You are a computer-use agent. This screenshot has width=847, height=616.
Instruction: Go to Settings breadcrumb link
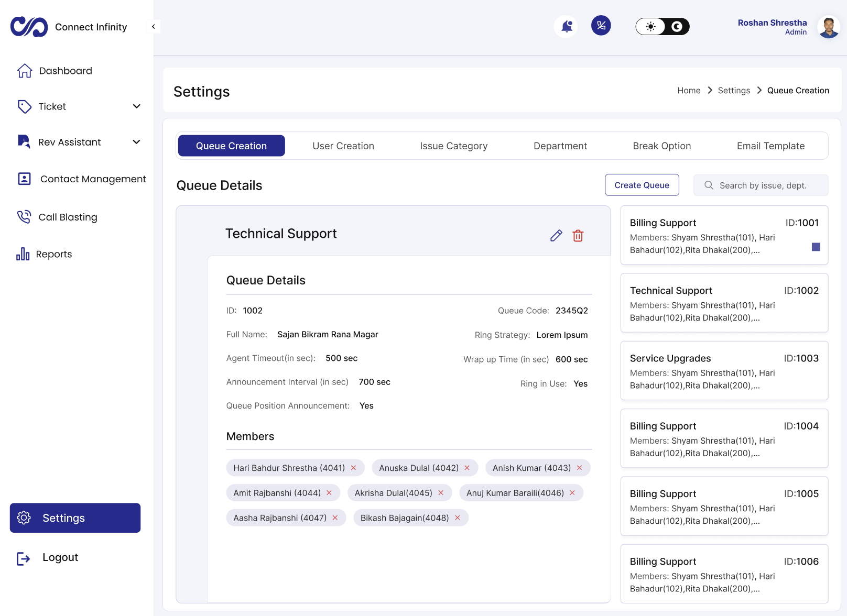click(734, 90)
